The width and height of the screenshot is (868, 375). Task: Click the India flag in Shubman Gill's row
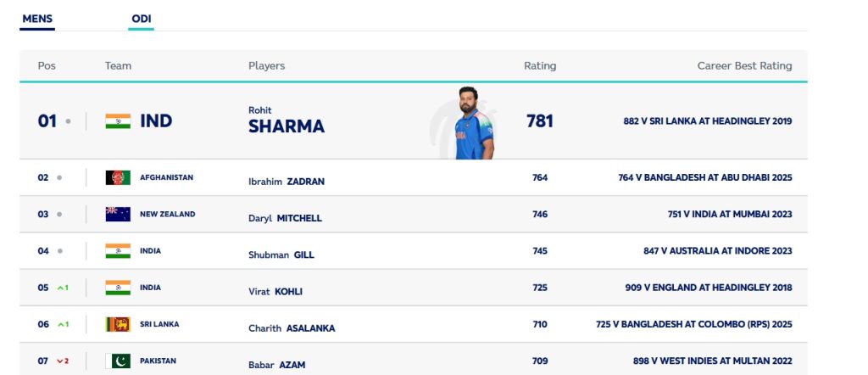pos(118,251)
